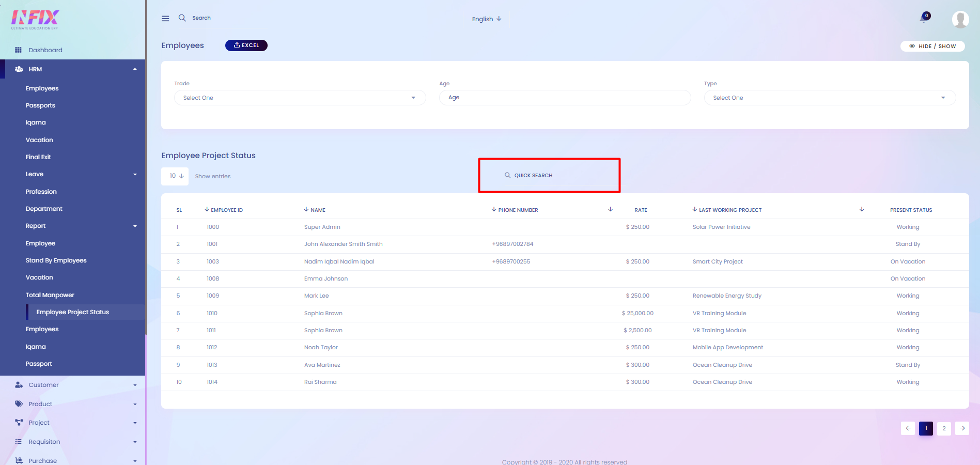Viewport: 980px width, 465px height.
Task: Click 'Renewable Energy Study' cell
Action: pyautogui.click(x=727, y=296)
